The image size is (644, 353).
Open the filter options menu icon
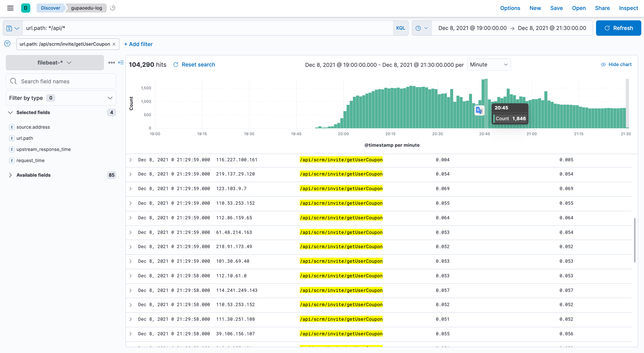7,44
